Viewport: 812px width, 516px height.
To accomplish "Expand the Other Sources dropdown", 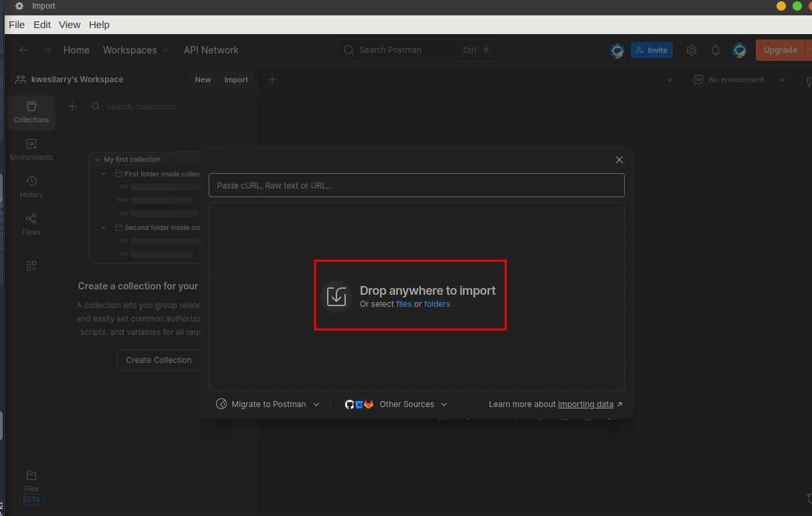I will (407, 404).
